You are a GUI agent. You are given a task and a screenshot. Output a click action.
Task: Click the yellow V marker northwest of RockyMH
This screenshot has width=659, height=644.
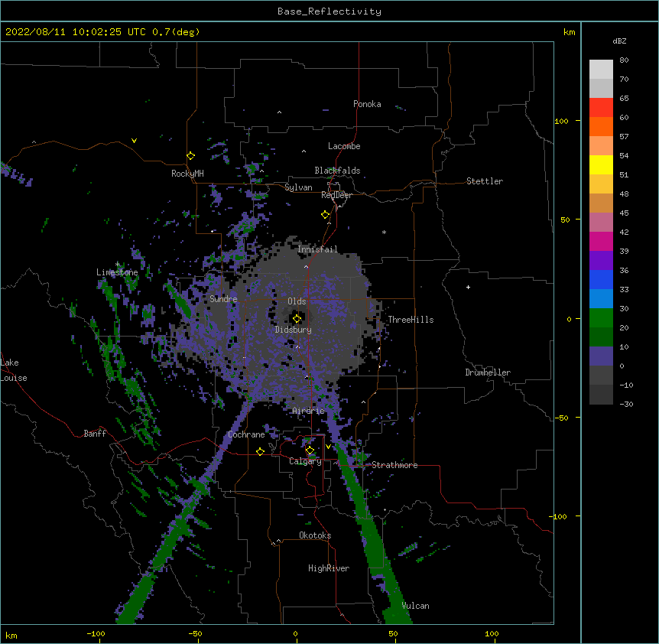click(x=134, y=141)
